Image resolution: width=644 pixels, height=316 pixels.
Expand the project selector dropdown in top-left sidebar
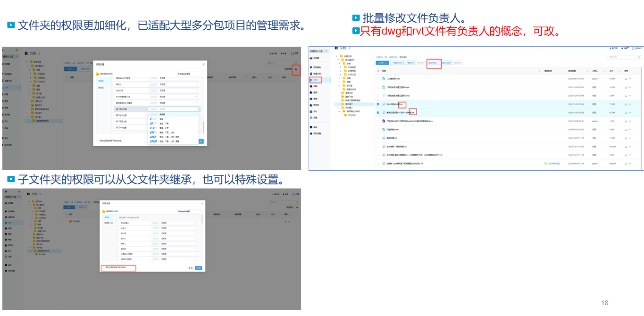coord(17,57)
